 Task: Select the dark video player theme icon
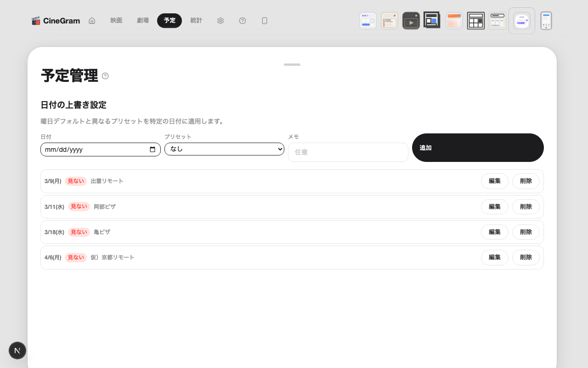[411, 20]
